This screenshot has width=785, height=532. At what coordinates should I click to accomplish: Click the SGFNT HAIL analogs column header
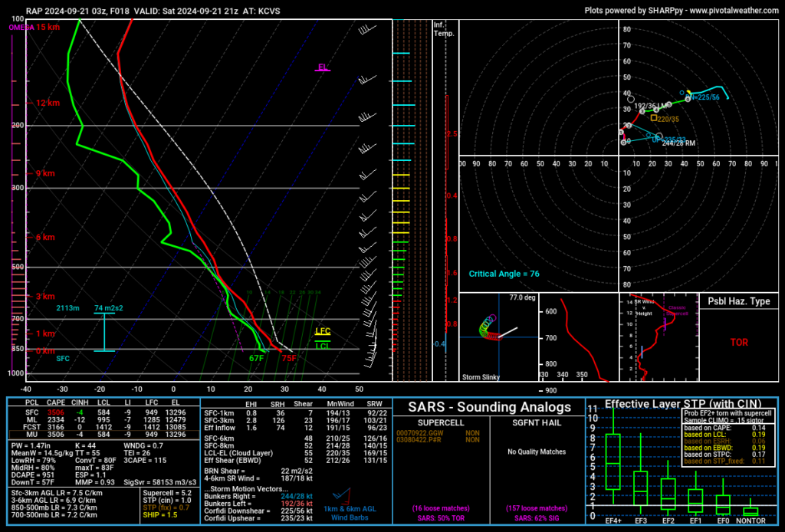tap(537, 422)
